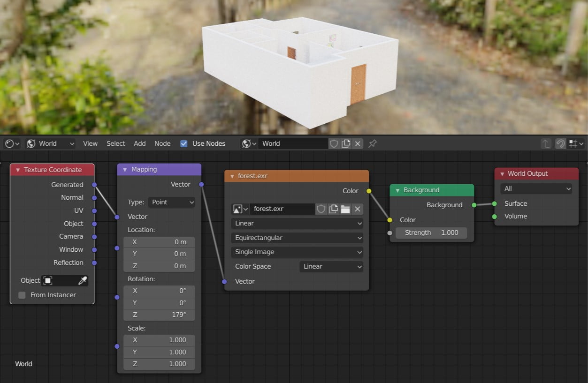Click the snapping magnet icon in the header

click(x=560, y=143)
